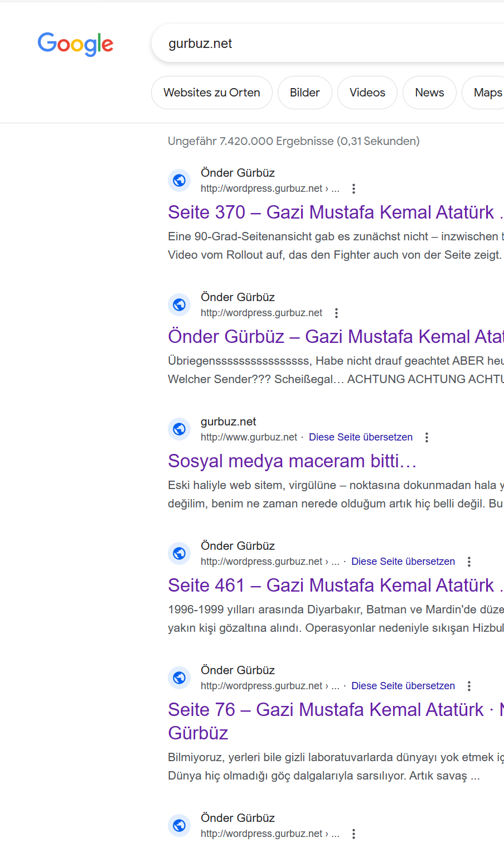Click Diese Seite übersetzen for Seite 461 result

click(403, 562)
